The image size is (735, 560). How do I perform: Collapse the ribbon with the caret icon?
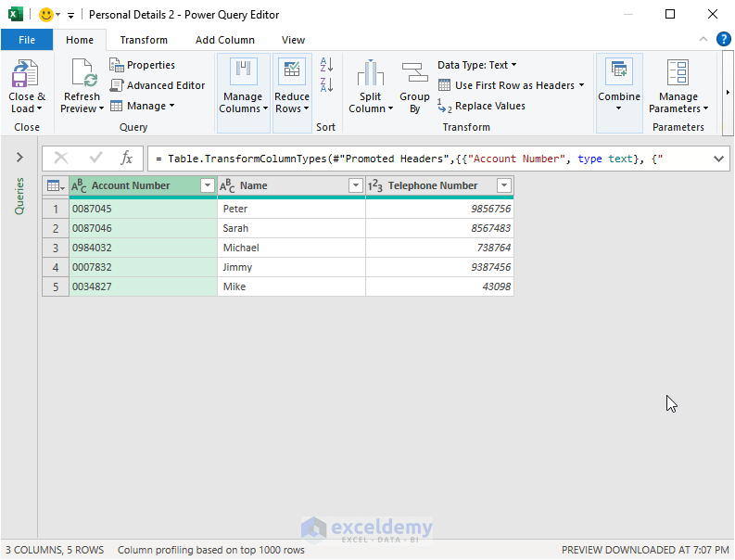pyautogui.click(x=703, y=39)
